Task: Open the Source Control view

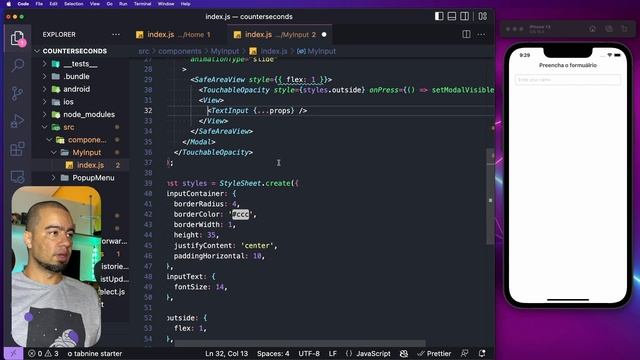Action: [18, 93]
